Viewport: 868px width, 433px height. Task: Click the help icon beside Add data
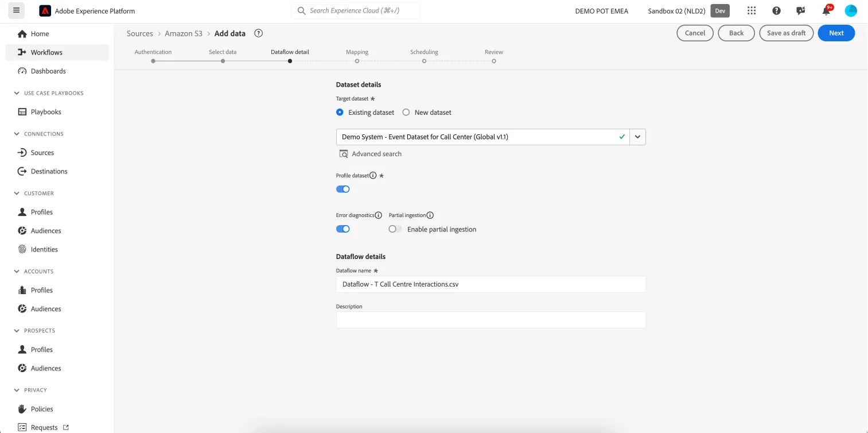pyautogui.click(x=258, y=33)
